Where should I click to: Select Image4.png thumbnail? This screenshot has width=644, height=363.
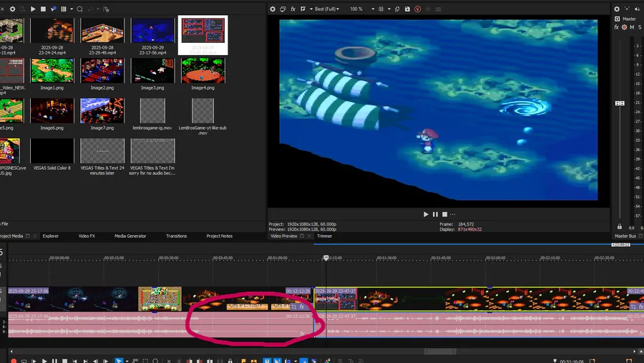[x=203, y=71]
